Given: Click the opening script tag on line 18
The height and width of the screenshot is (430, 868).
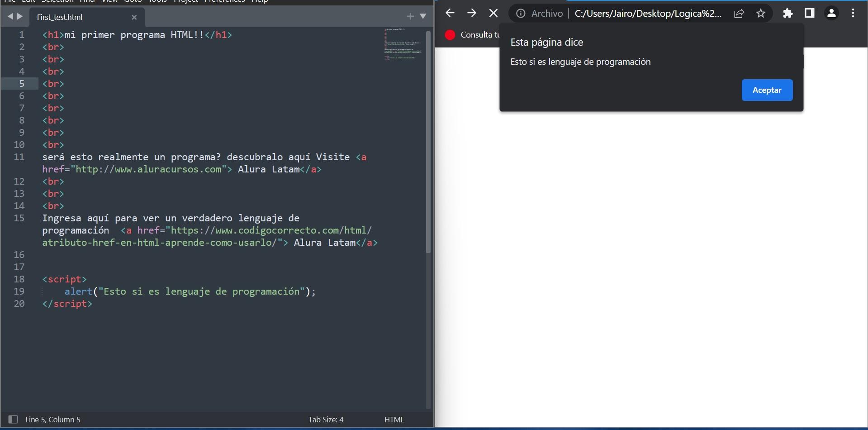Looking at the screenshot, I should point(64,279).
